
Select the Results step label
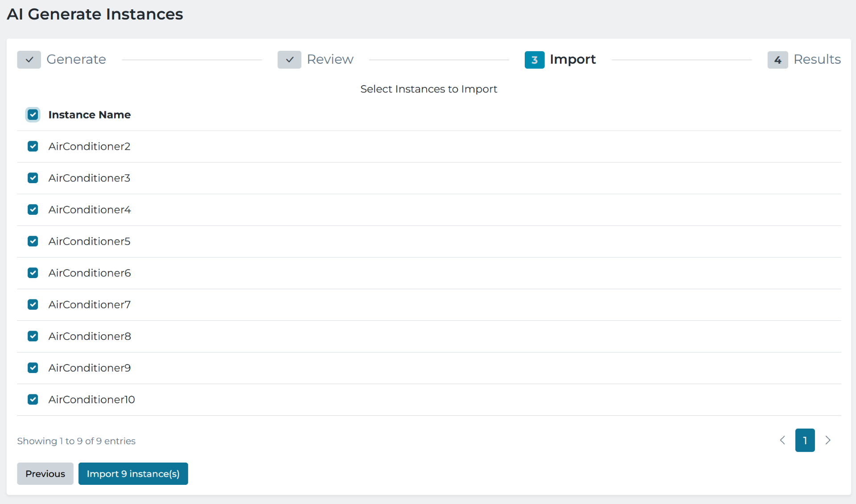coord(817,59)
